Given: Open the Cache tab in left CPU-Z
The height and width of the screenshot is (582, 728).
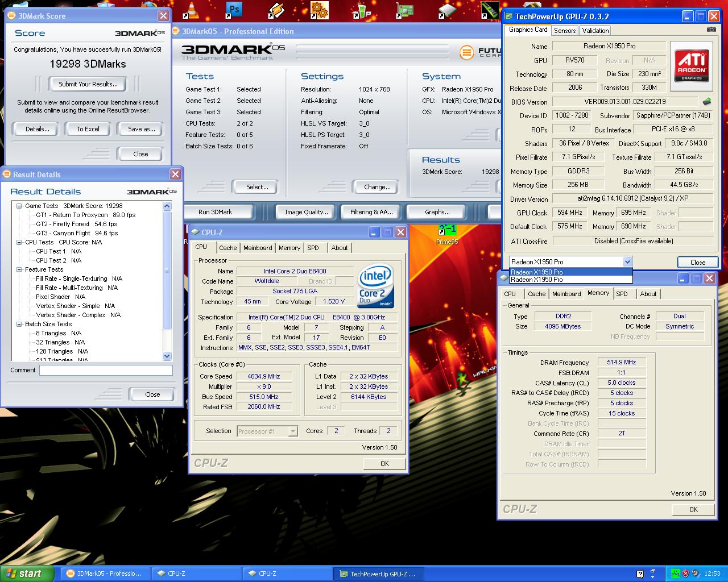Looking at the screenshot, I should 228,248.
